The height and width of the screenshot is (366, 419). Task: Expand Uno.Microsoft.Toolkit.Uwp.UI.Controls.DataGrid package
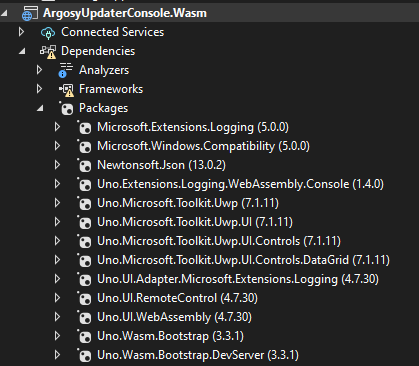[57, 260]
